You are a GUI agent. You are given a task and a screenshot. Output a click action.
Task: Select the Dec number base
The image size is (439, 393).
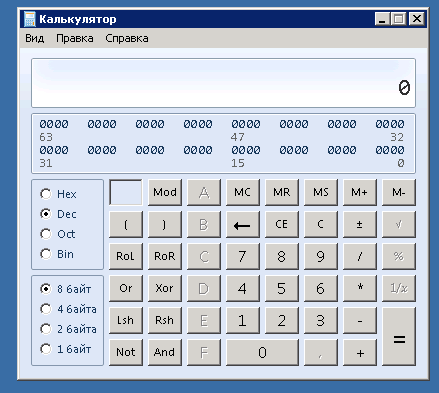point(46,214)
